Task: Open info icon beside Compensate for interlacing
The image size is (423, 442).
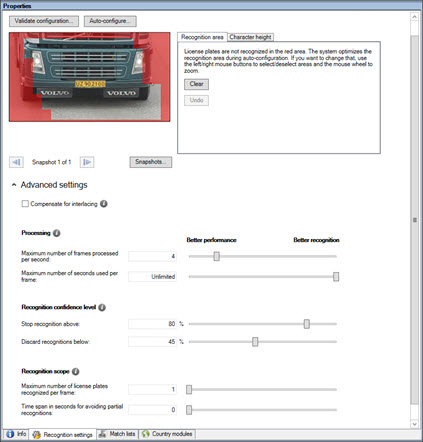Action: [104, 204]
